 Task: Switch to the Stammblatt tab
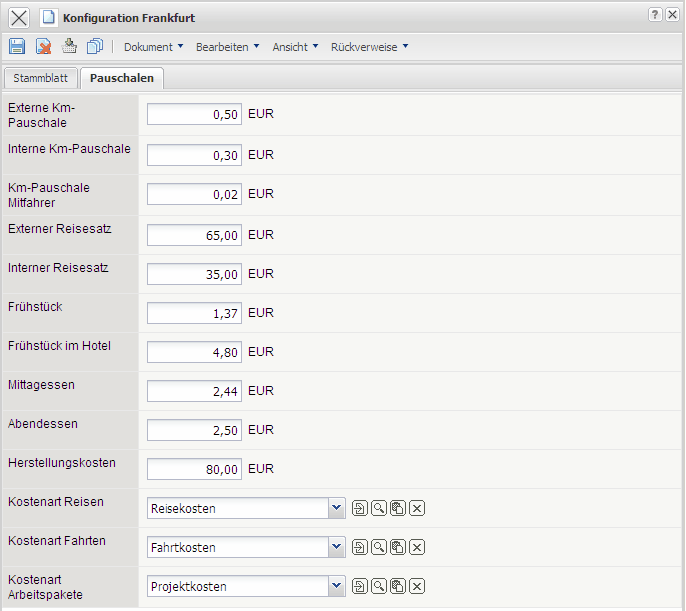(40, 78)
